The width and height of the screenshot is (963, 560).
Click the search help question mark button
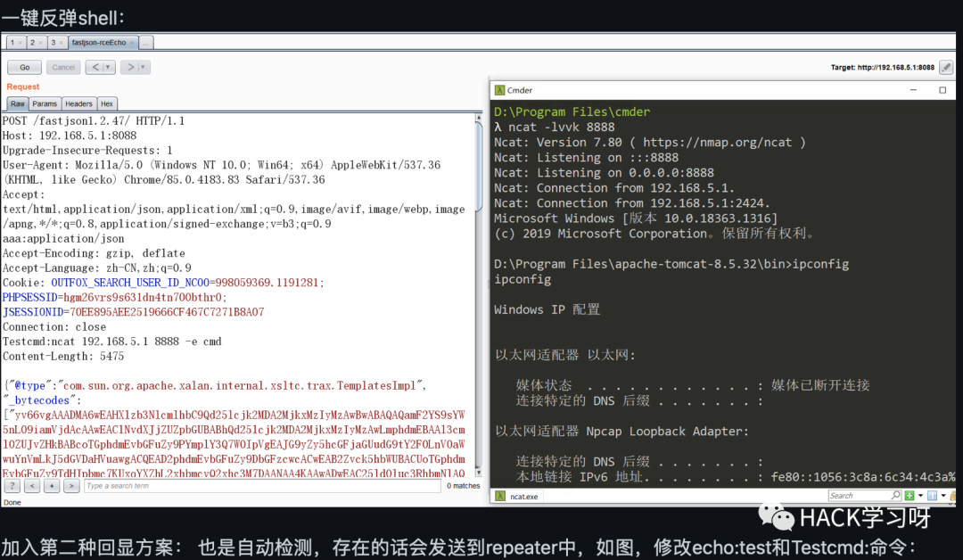click(x=12, y=486)
